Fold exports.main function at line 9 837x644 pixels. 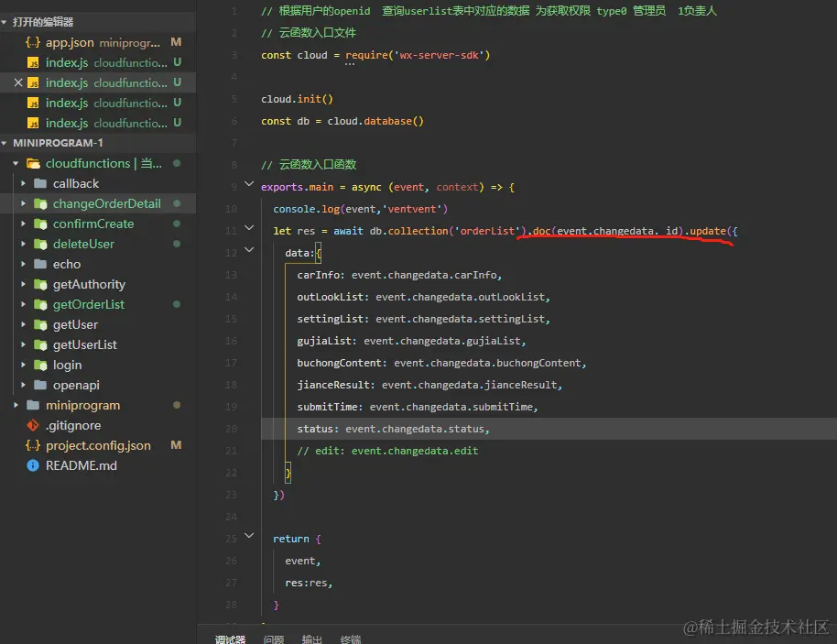pyautogui.click(x=250, y=186)
